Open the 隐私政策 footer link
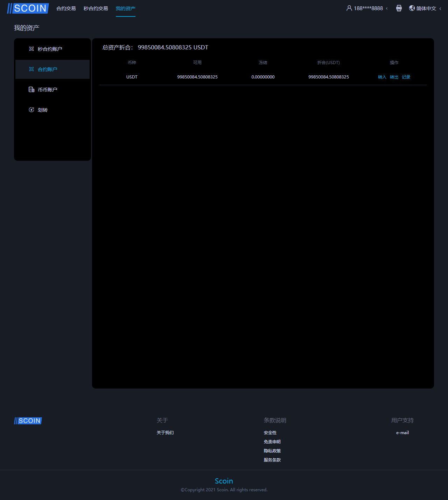Viewport: 448px width, 500px height. click(272, 451)
